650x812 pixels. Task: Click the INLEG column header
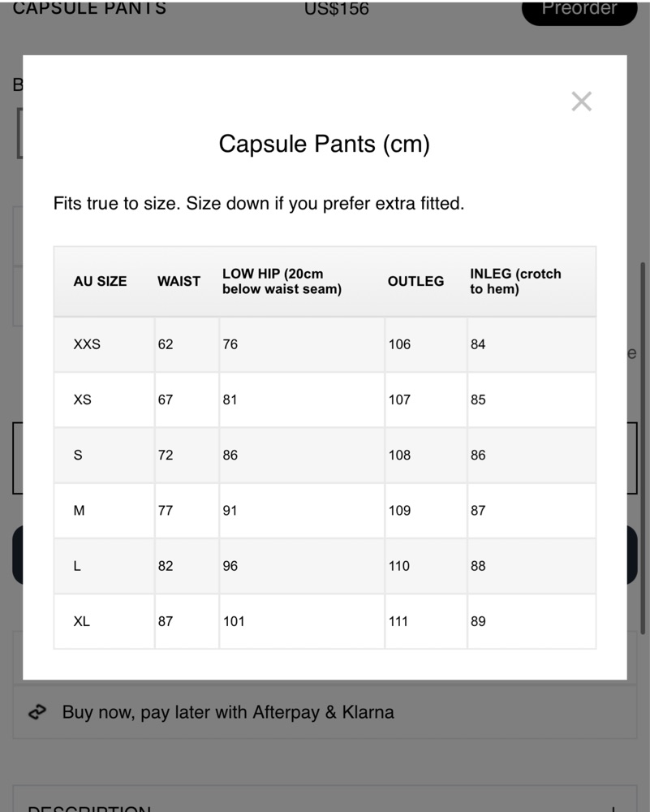click(515, 281)
